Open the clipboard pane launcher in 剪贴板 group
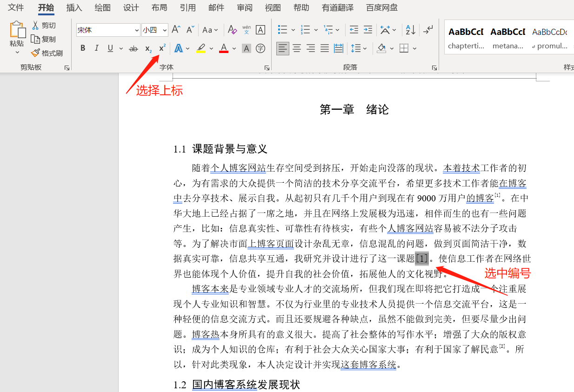 (67, 68)
